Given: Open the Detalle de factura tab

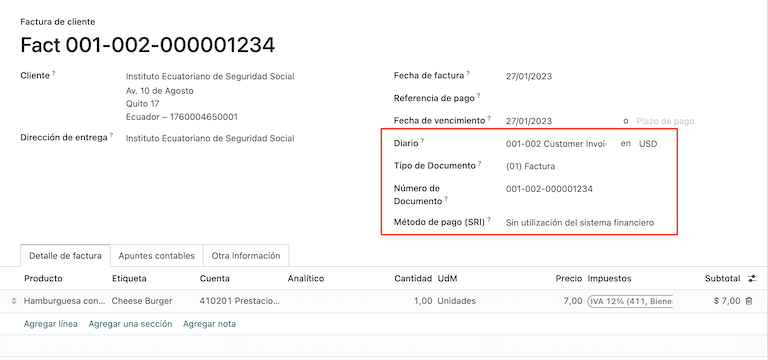Looking at the screenshot, I should pos(66,256).
